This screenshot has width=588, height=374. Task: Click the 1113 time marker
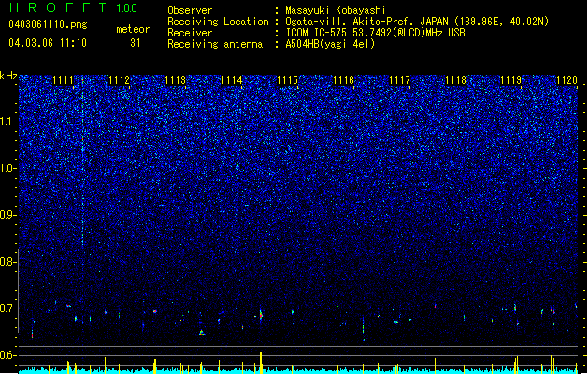[176, 80]
